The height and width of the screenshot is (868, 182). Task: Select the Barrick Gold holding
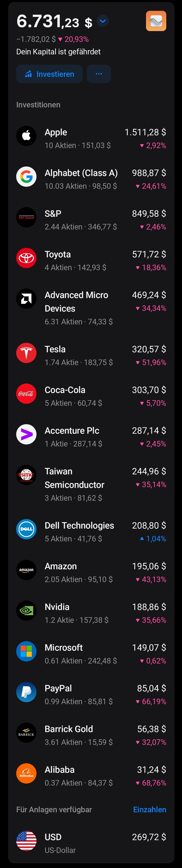click(x=91, y=735)
